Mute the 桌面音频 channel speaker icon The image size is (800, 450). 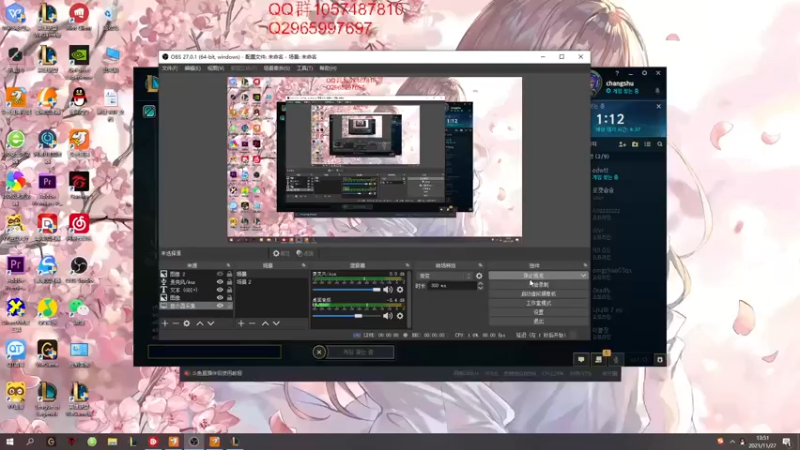[x=388, y=316]
